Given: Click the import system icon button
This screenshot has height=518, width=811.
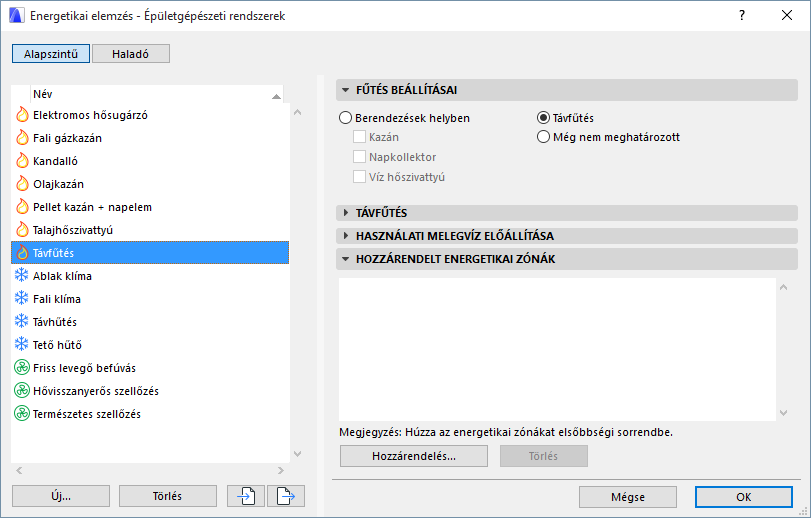Looking at the screenshot, I should [246, 496].
